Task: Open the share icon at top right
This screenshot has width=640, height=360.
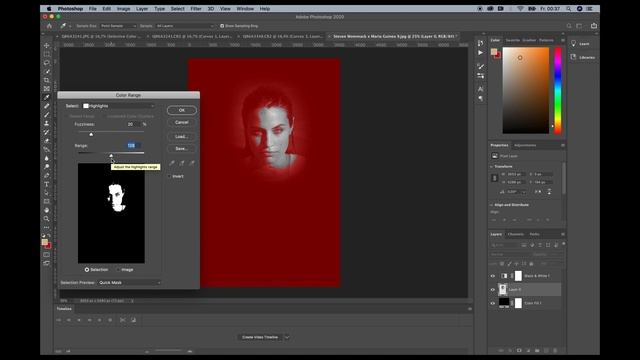Action: pos(594,26)
